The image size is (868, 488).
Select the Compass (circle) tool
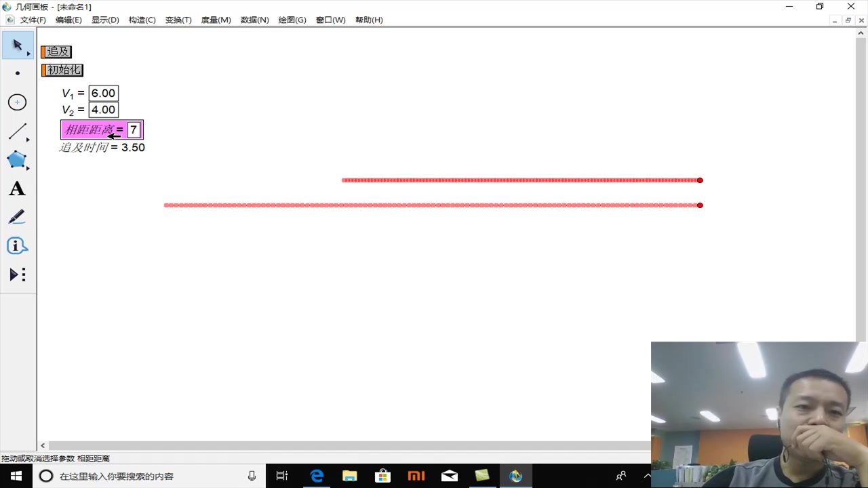pos(17,102)
